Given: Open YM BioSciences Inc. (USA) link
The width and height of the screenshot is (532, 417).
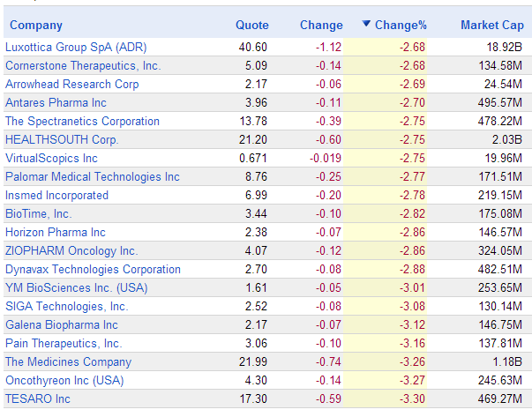Looking at the screenshot, I should point(77,287).
